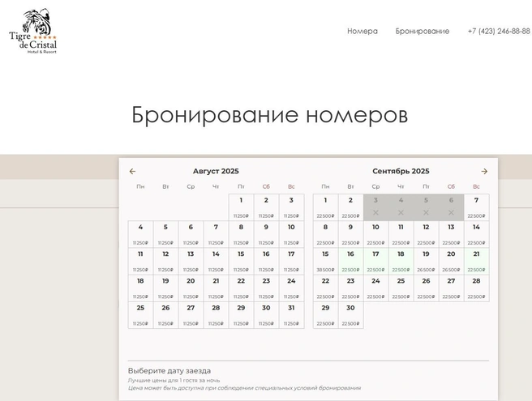Click the Выберите дату заезда label
Screen dimensions: 532x401
[x=169, y=371]
